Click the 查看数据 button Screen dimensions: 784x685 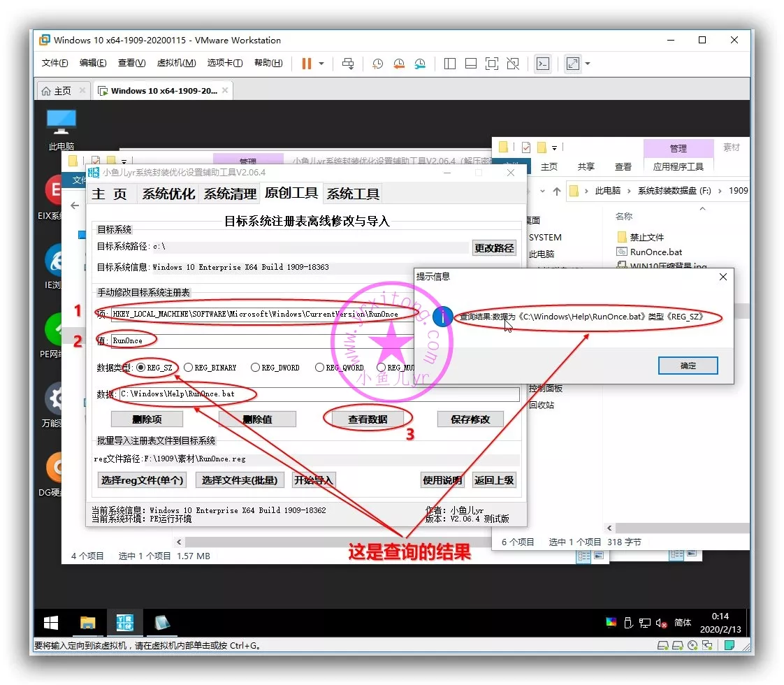(x=368, y=419)
